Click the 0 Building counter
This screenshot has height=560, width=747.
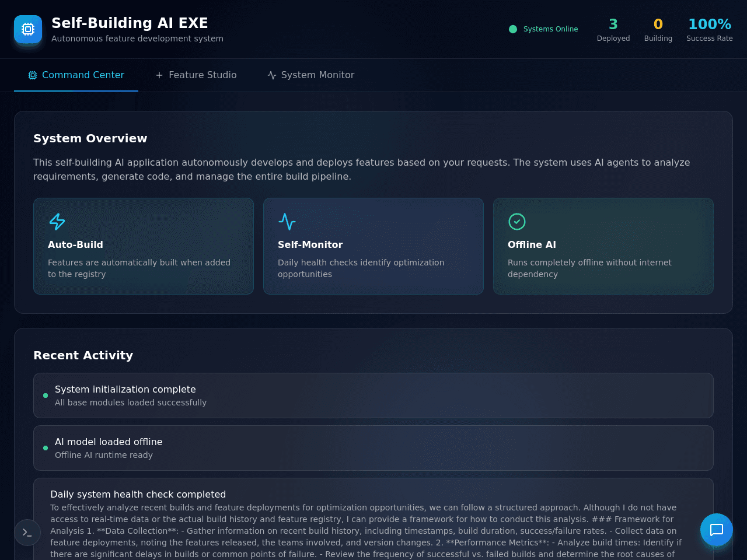pyautogui.click(x=658, y=30)
